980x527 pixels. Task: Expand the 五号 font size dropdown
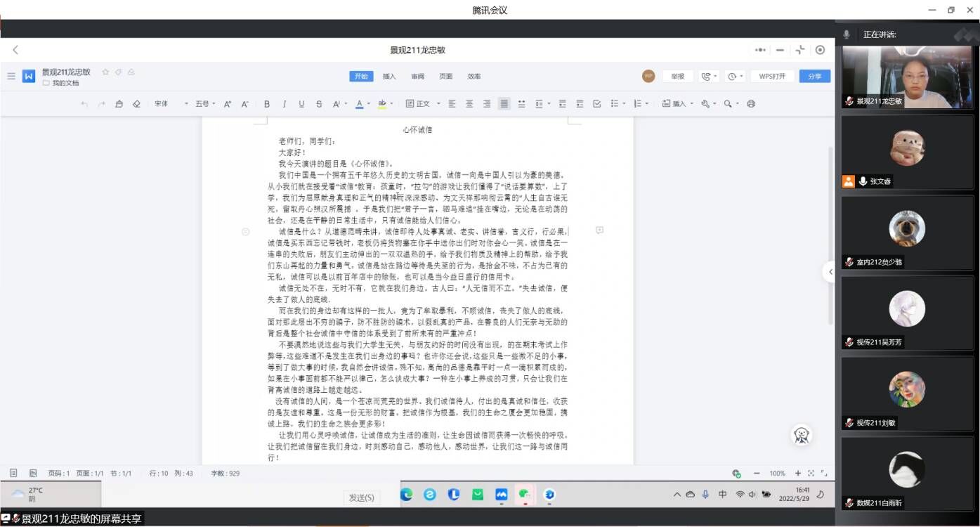click(x=205, y=104)
